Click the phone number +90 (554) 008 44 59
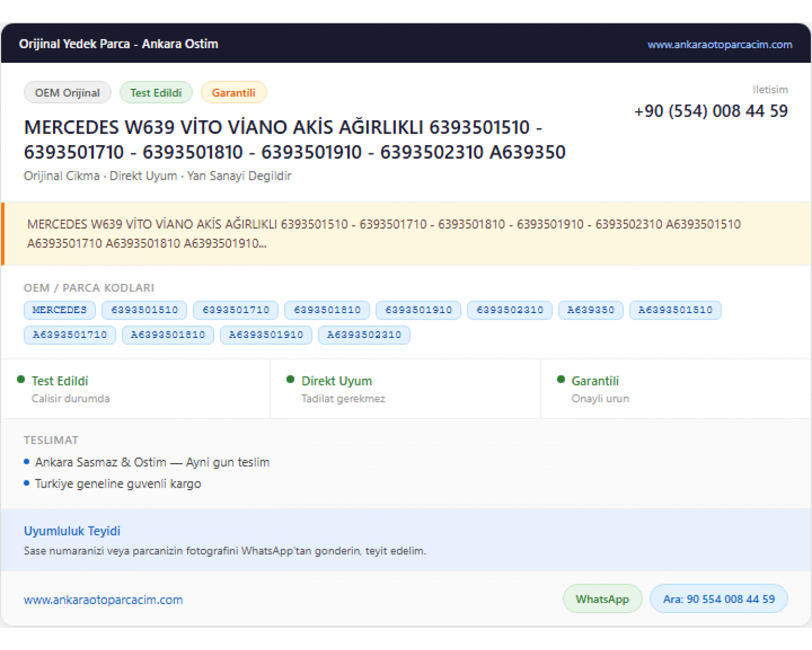812x650 pixels. point(711,111)
